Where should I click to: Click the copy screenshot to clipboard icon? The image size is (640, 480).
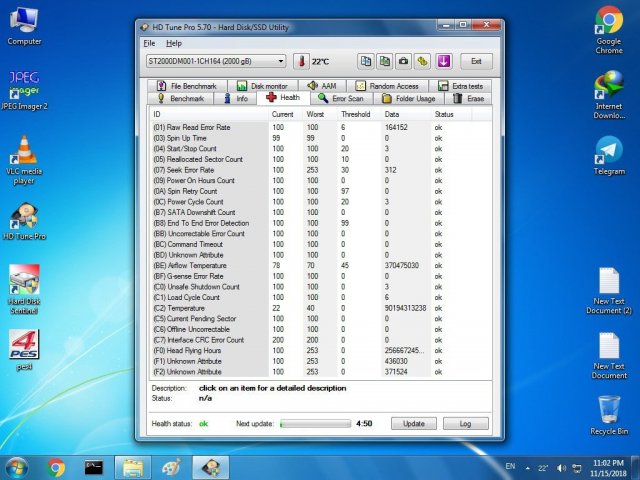(385, 61)
